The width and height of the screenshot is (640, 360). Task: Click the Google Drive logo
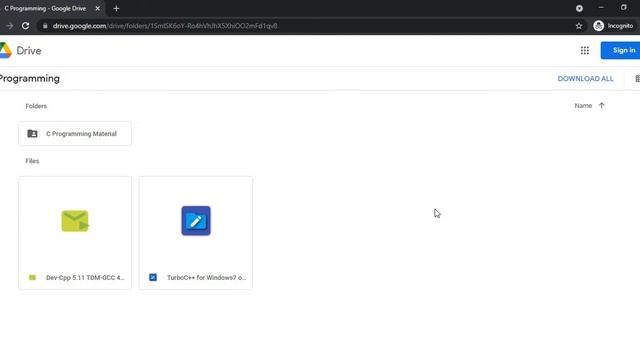[5, 51]
